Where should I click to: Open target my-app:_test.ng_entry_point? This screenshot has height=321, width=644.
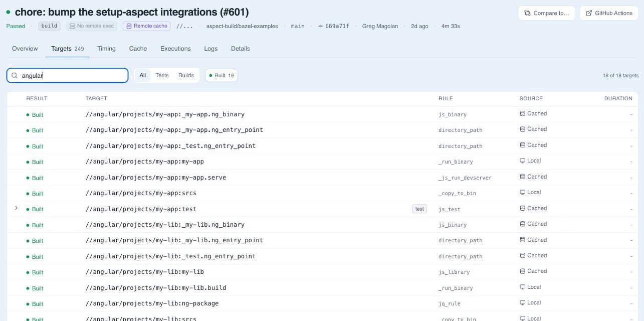point(170,146)
